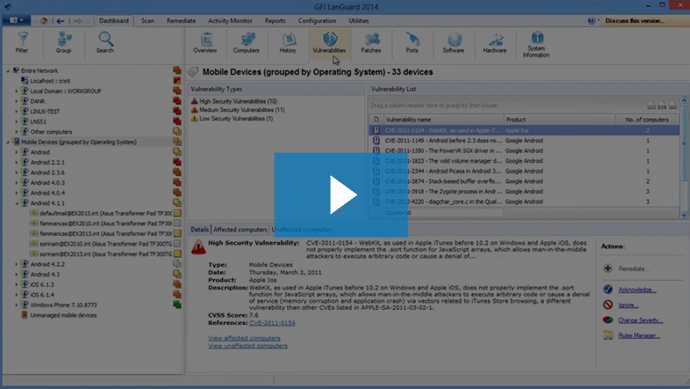Viewport: 690px width, 389px height.
Task: Show the Software view
Action: (454, 43)
